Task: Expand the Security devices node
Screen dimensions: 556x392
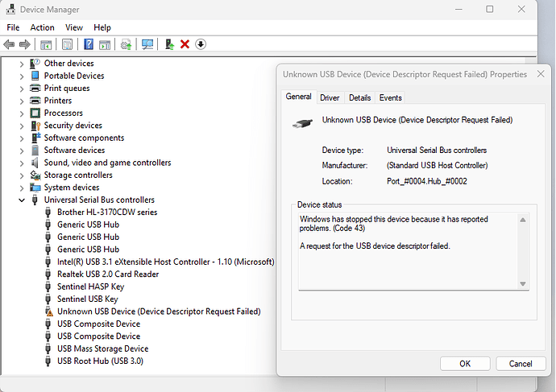Action: [22, 126]
